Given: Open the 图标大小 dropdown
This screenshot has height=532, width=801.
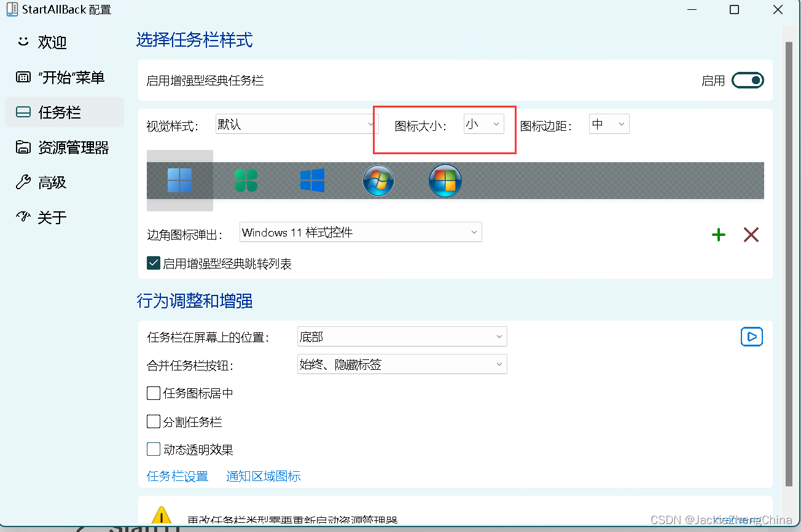Looking at the screenshot, I should click(x=483, y=123).
